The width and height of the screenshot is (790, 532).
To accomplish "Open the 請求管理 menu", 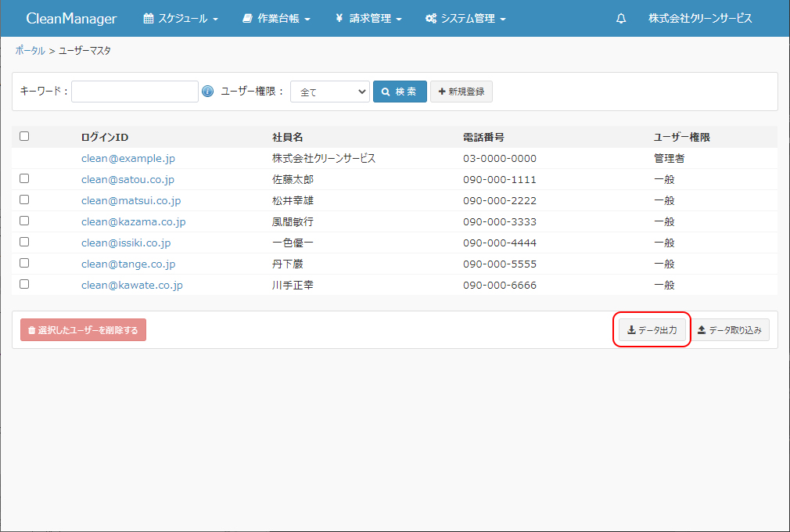I will coord(368,19).
